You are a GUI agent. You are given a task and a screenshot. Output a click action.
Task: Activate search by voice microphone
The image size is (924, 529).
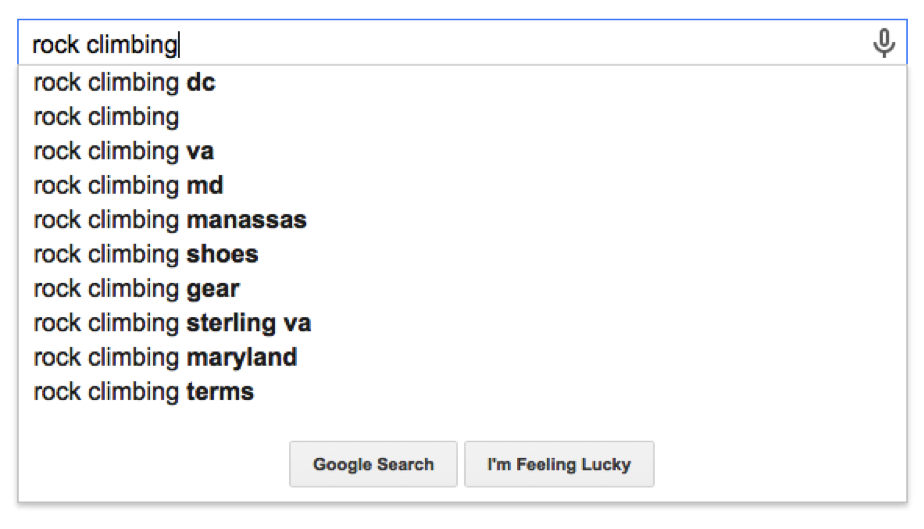(883, 43)
